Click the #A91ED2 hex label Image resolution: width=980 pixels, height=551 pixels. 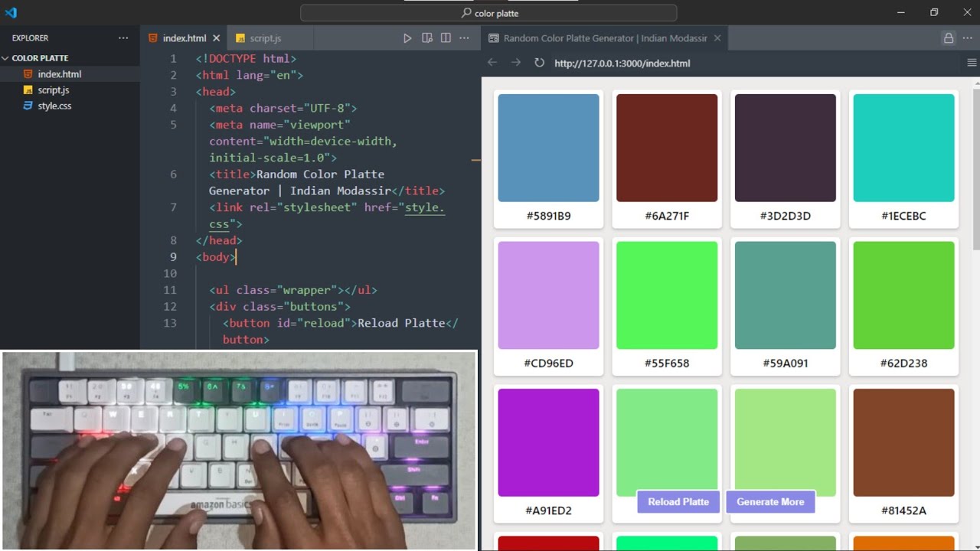[x=548, y=510]
